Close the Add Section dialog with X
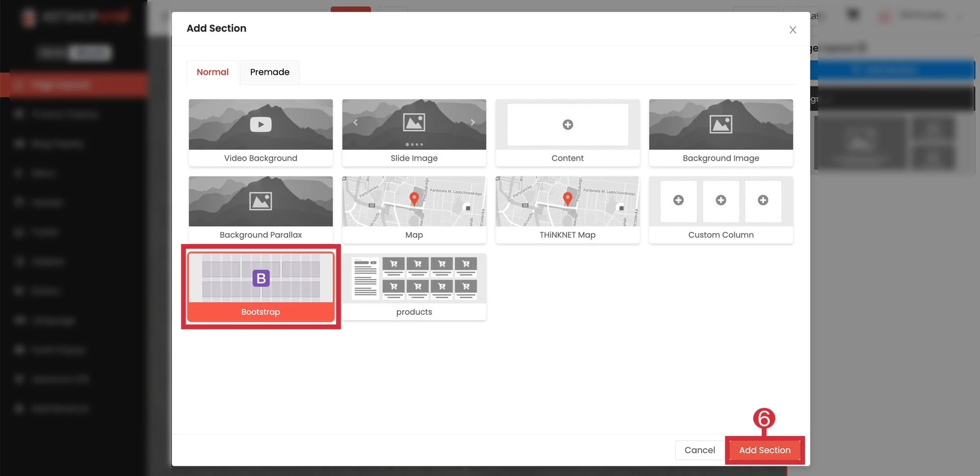 point(793,30)
